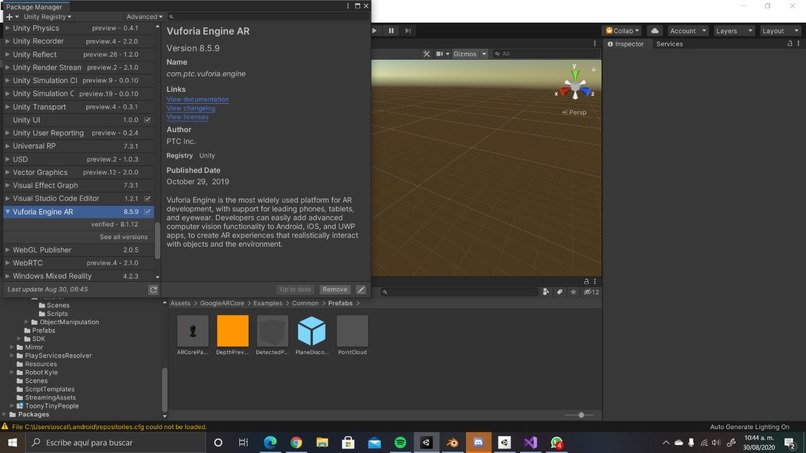Expand the Robot Kyle folder

point(12,372)
